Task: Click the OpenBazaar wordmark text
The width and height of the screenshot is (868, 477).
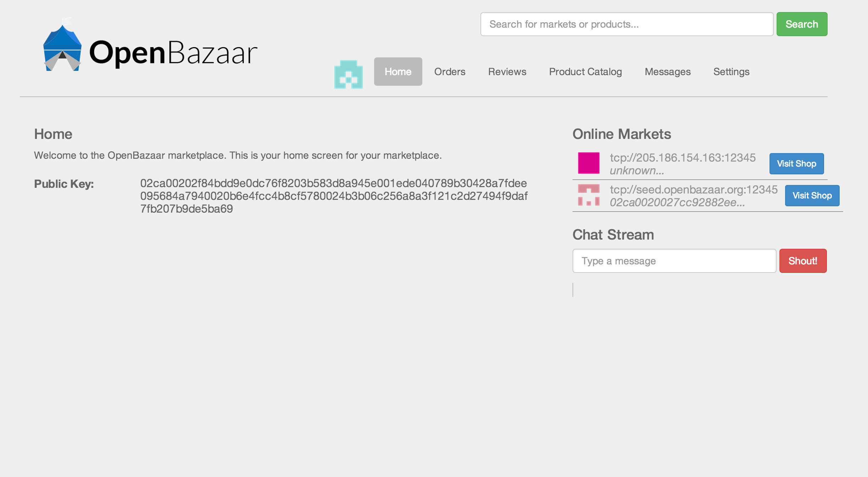Action: pos(173,53)
